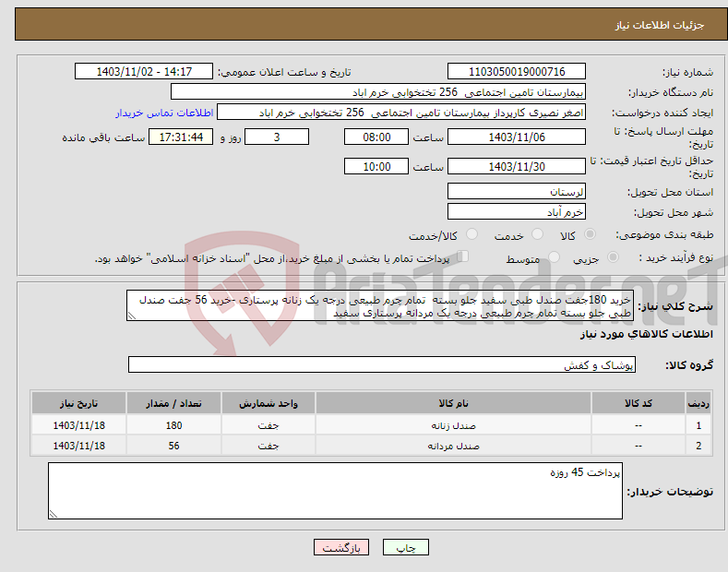Click the resize grip of buyer notes textarea

54,514
